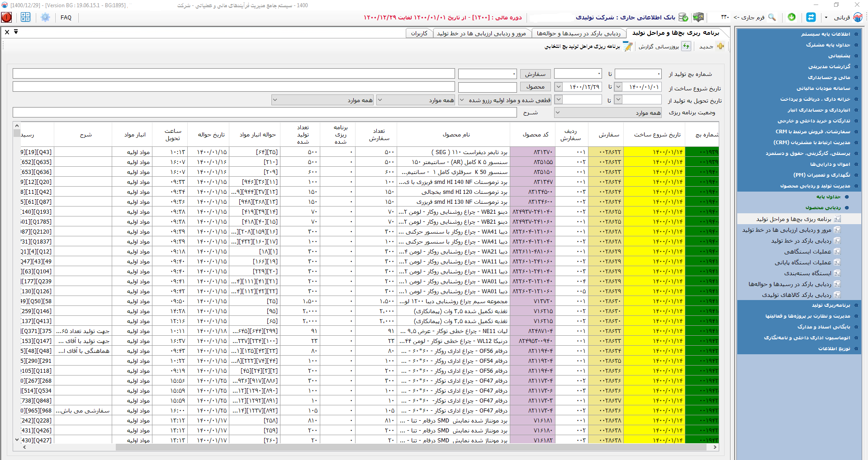This screenshot has height=460, width=868.
Task: Open the middle همه موارد combo box
Action: click(416, 100)
